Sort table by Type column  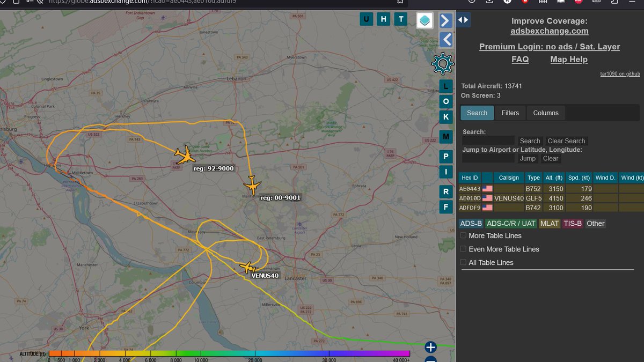coord(533,178)
